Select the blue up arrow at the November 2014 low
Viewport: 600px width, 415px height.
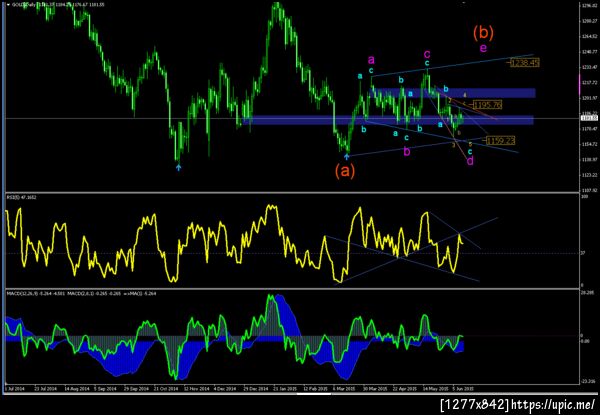pos(178,167)
